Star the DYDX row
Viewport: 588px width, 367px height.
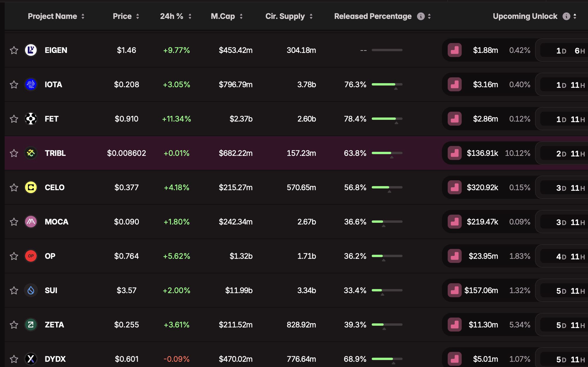click(x=14, y=359)
